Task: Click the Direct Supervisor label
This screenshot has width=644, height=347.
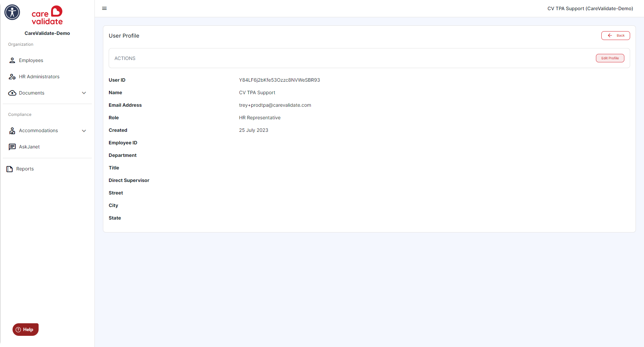Action: [x=129, y=180]
